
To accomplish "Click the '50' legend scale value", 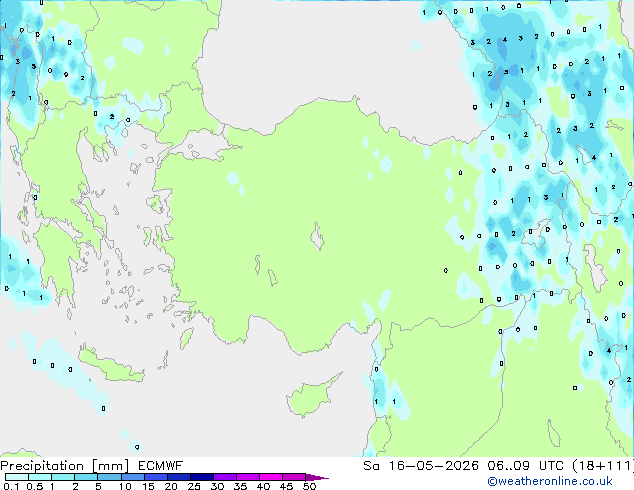I will 310,486.
